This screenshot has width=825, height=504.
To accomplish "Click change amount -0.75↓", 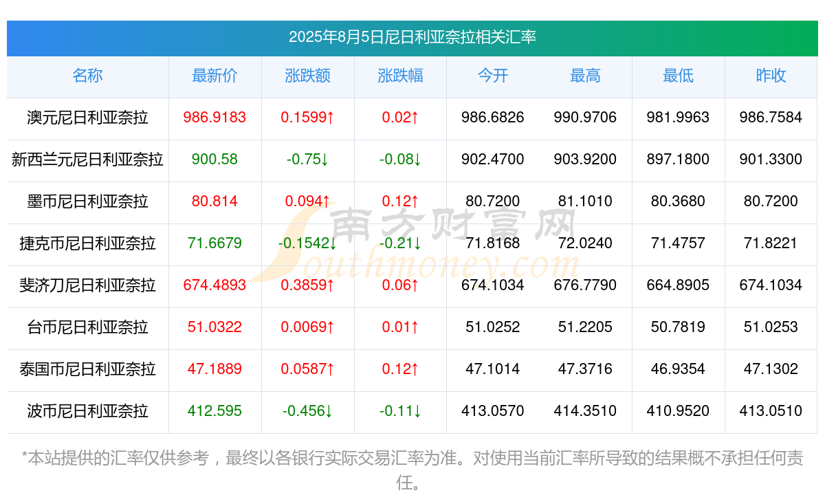I will [x=307, y=160].
